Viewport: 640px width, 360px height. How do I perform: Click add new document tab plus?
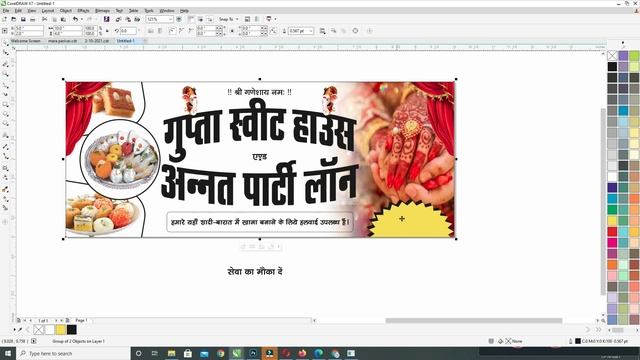[144, 41]
